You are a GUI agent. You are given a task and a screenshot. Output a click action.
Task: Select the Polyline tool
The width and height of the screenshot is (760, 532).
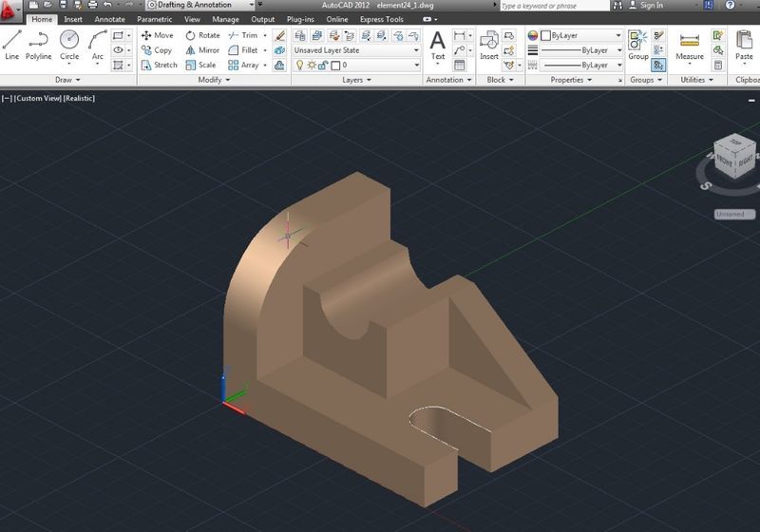[x=38, y=45]
